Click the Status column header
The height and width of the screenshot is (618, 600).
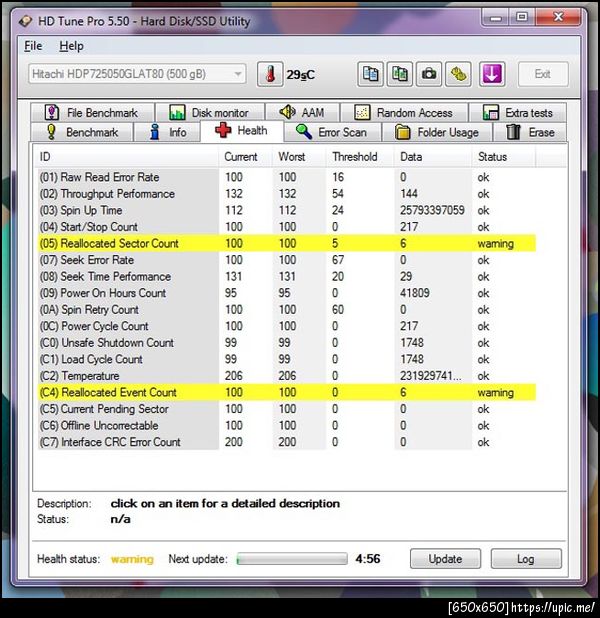tap(503, 157)
